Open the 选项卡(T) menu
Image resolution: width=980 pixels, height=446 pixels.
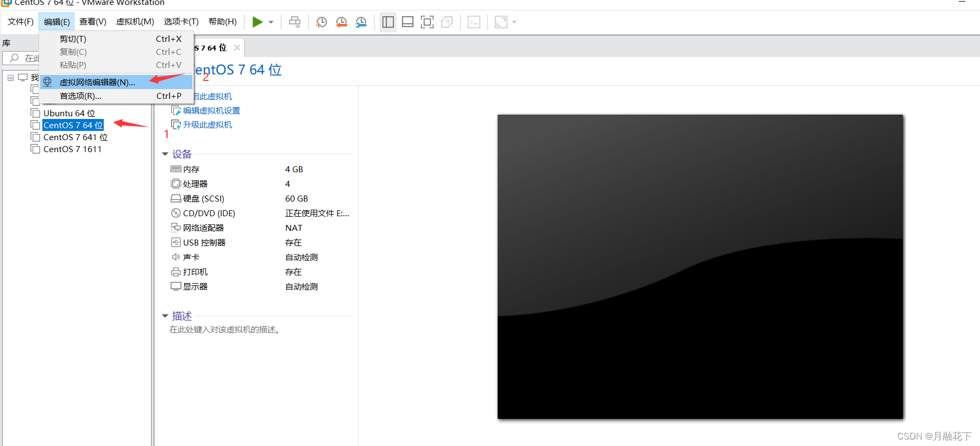point(181,22)
